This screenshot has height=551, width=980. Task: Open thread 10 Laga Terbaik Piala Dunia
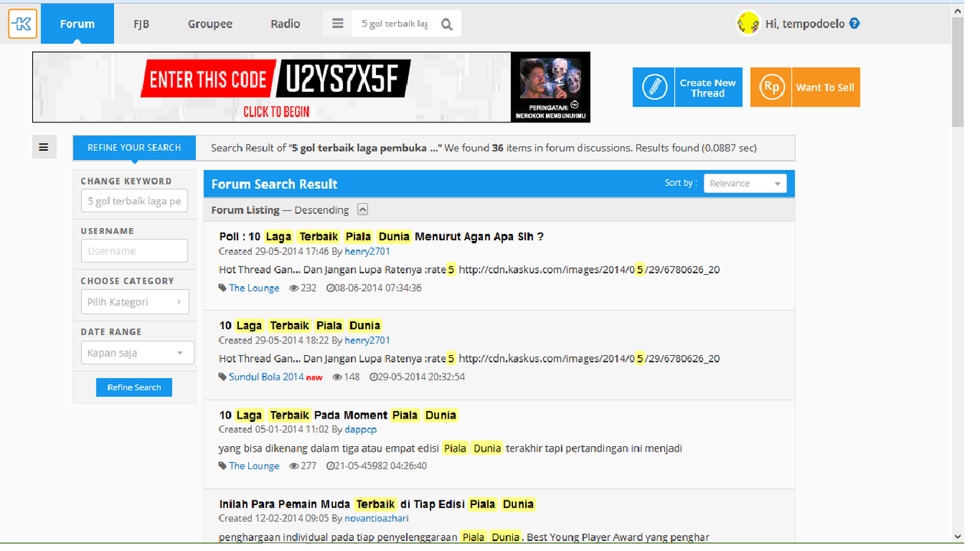point(300,325)
